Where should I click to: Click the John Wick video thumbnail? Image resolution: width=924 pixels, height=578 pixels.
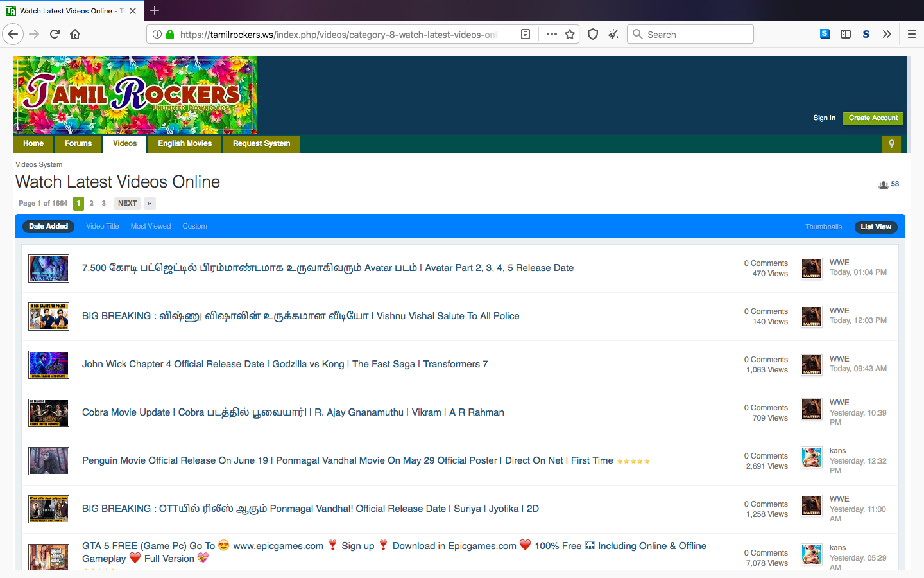tap(49, 365)
